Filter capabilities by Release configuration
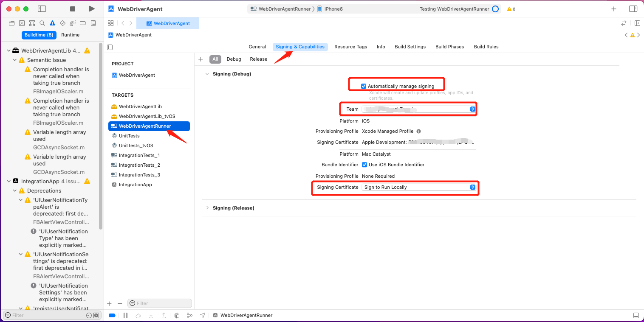644x322 pixels. coord(259,59)
